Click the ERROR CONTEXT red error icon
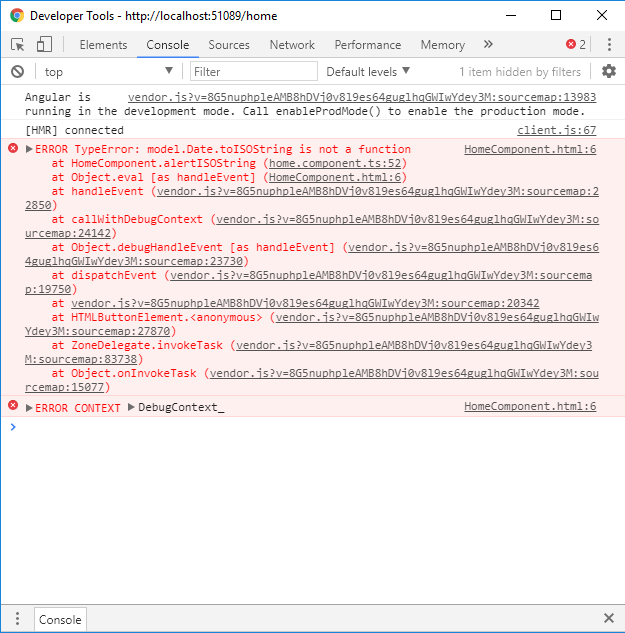The height and width of the screenshot is (633, 625). [x=13, y=405]
